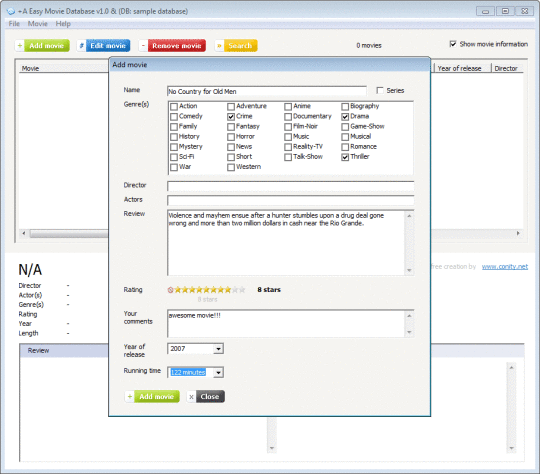
Task: Click the arrow icon beside Search
Action: 219,45
